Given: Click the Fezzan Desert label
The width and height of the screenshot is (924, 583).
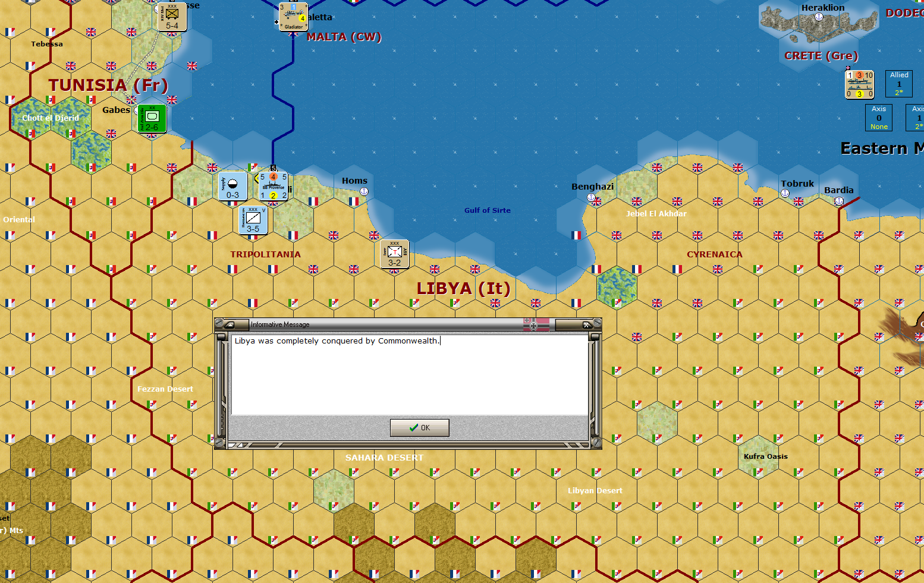Looking at the screenshot, I should point(165,389).
